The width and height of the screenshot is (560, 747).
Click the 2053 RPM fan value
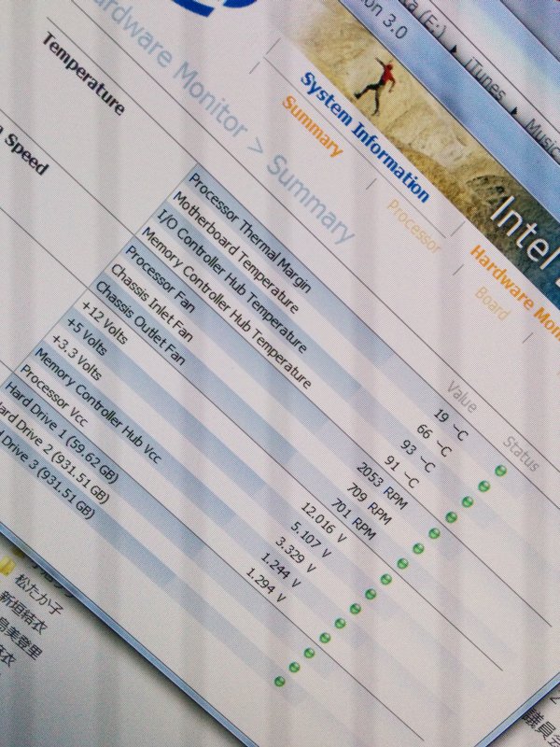pos(382,486)
